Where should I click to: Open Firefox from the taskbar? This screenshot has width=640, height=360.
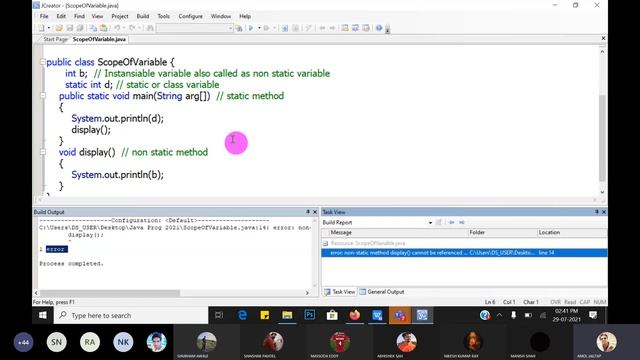click(x=354, y=315)
